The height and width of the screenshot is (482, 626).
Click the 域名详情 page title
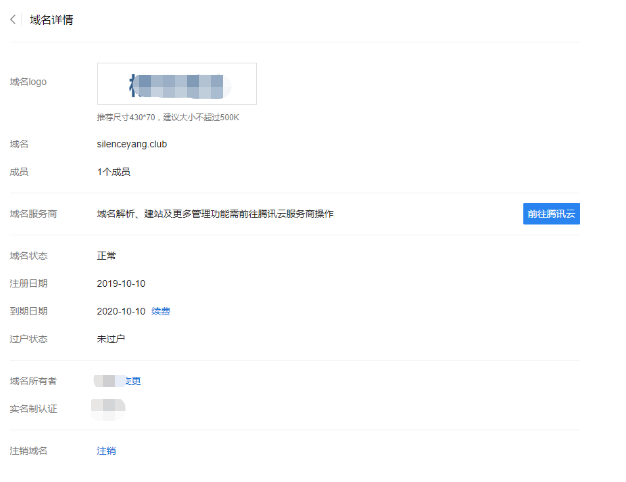[x=50, y=20]
